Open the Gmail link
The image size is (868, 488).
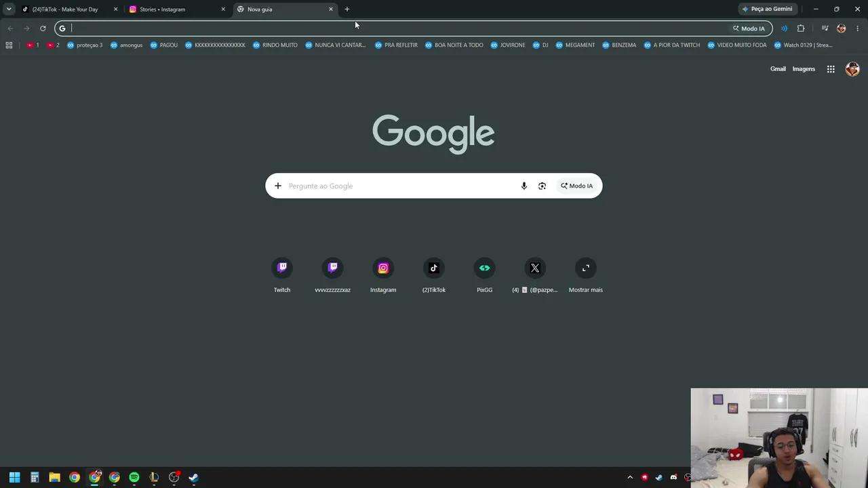click(778, 69)
